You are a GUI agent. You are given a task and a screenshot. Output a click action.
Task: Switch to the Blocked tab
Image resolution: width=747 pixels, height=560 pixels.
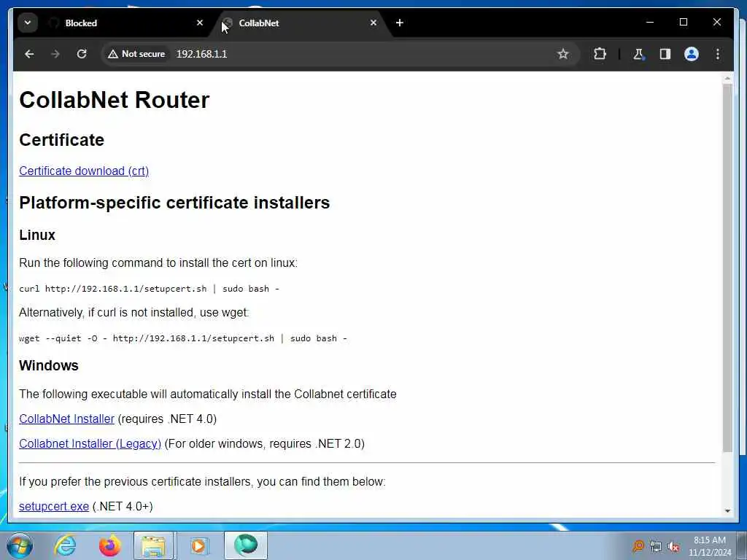pyautogui.click(x=125, y=23)
